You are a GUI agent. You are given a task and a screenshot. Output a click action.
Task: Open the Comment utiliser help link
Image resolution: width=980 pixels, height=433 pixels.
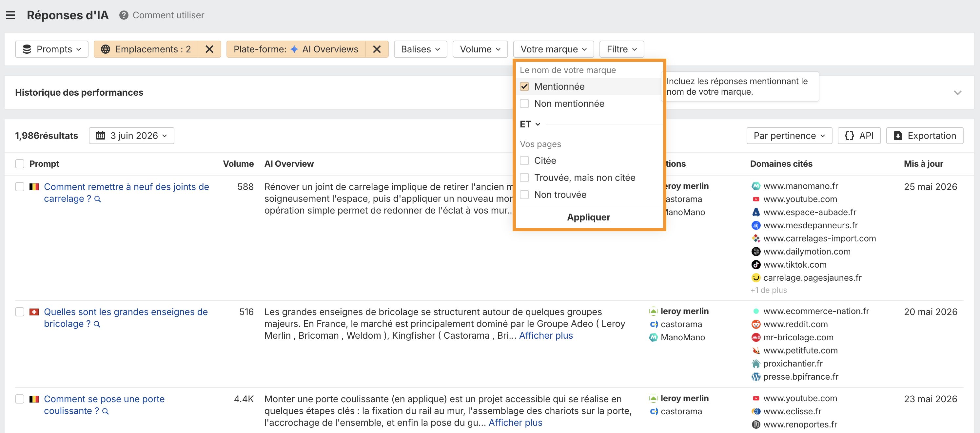pyautogui.click(x=168, y=15)
